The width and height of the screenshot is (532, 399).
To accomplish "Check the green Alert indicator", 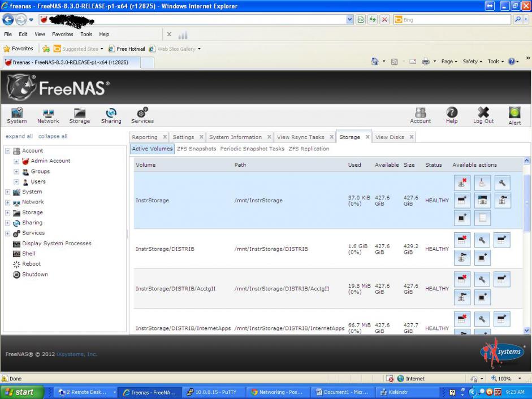I will 514,116.
